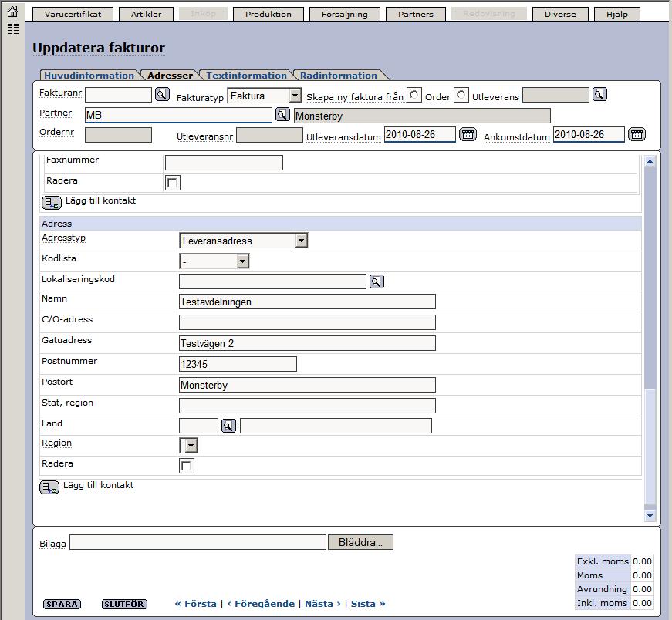Open calendar for Utleveransdatum
672x620 pixels.
click(468, 134)
